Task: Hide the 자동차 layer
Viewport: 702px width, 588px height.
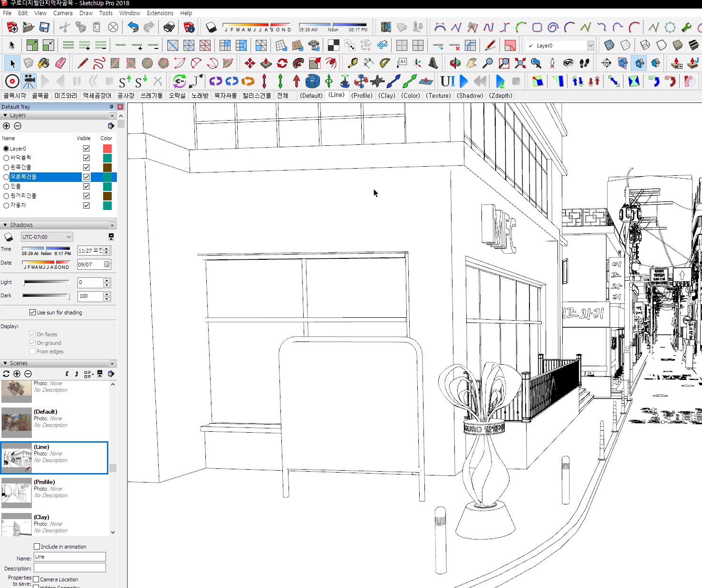Action: 87,205
